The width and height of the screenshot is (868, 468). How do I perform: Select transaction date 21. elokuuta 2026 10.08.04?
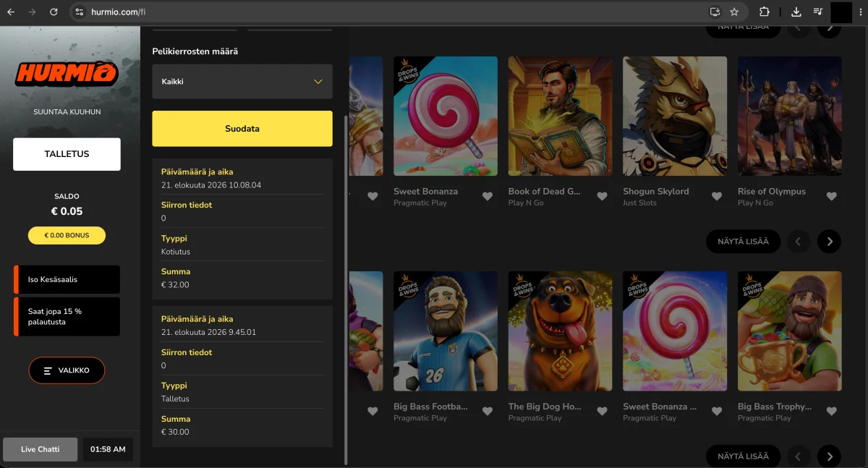(x=211, y=185)
